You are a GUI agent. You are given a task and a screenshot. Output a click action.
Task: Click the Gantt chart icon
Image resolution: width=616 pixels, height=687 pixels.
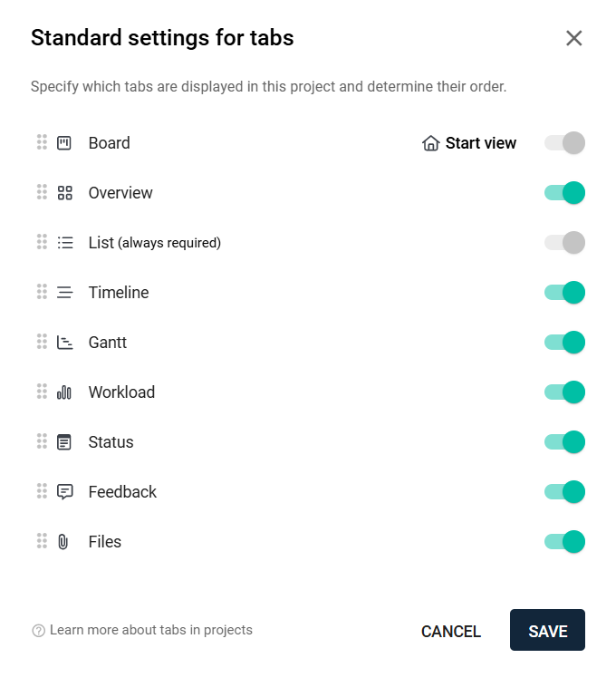click(65, 343)
